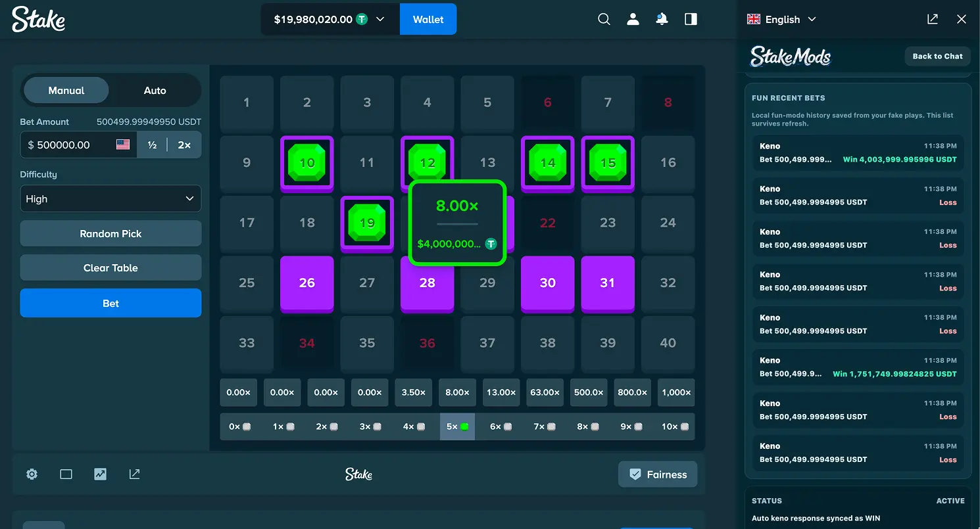Click Back to Chat button
The height and width of the screenshot is (529, 980).
coord(937,57)
